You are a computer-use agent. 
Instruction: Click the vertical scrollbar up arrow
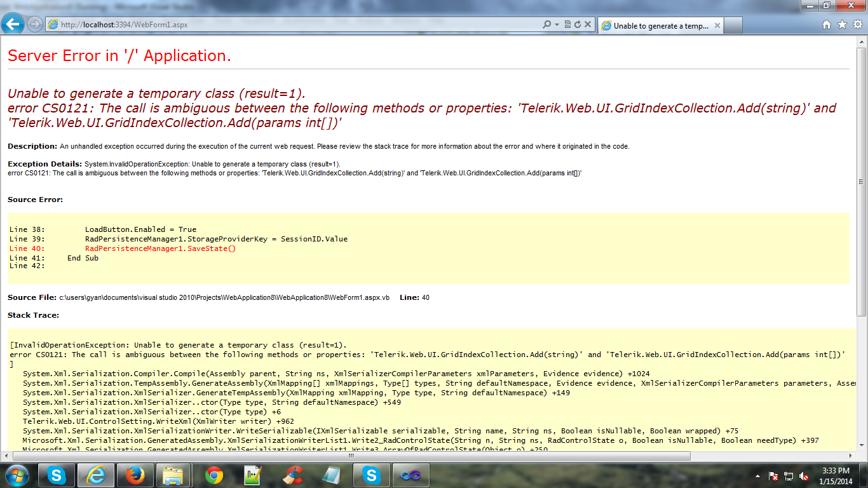(862, 42)
